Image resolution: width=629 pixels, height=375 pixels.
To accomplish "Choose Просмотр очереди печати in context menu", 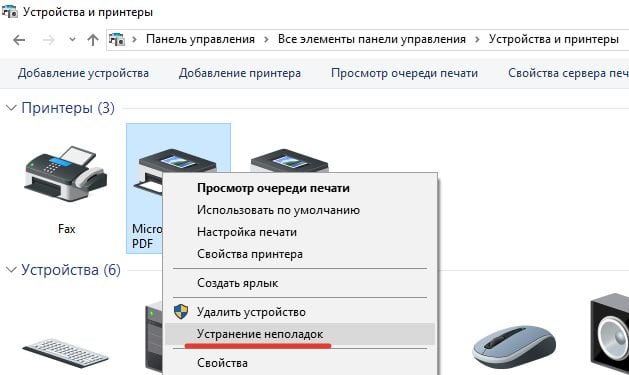I will coord(273,188).
